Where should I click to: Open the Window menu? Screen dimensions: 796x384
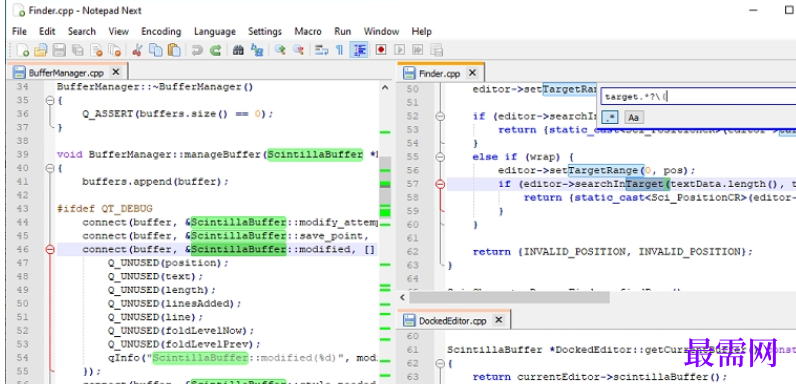tap(381, 31)
